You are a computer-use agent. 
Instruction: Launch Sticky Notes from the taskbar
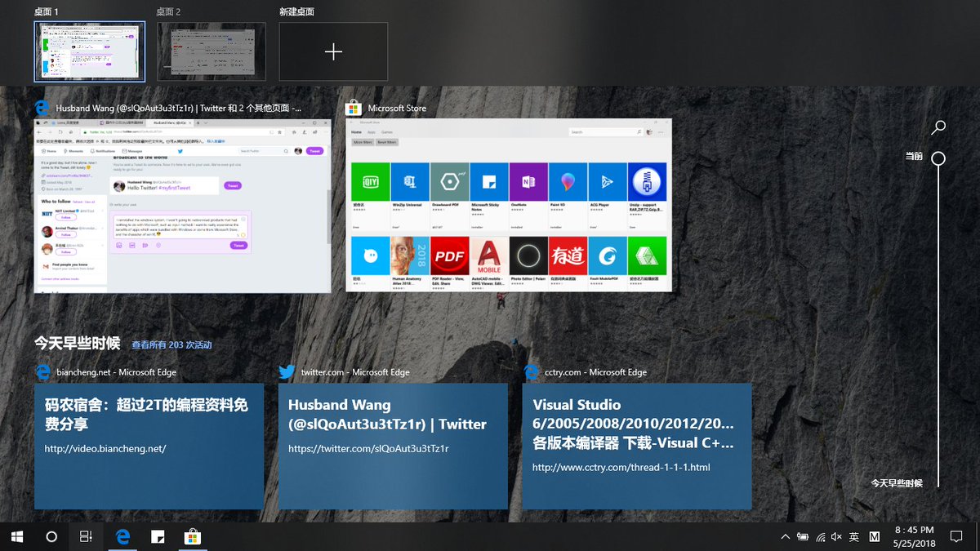(x=158, y=537)
